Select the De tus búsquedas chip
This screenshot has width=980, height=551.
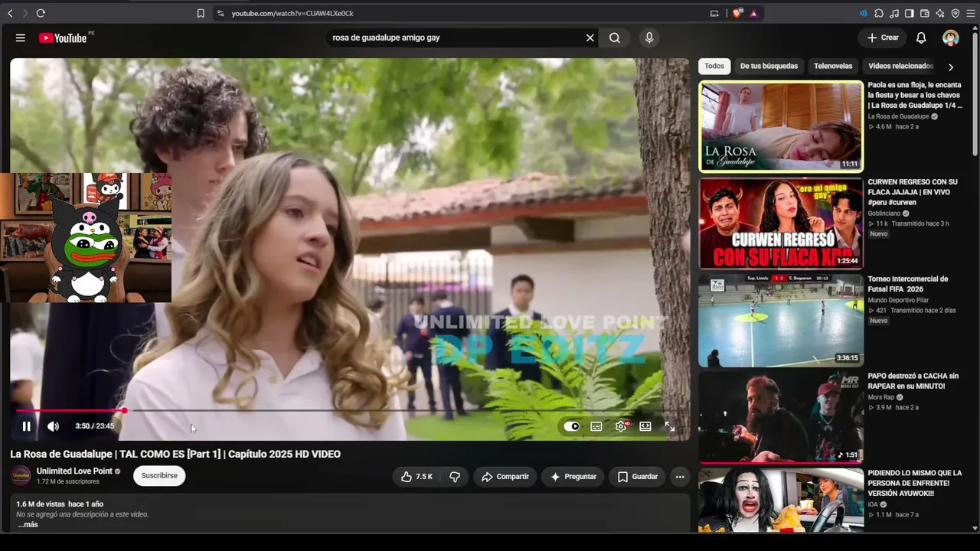[x=769, y=67]
